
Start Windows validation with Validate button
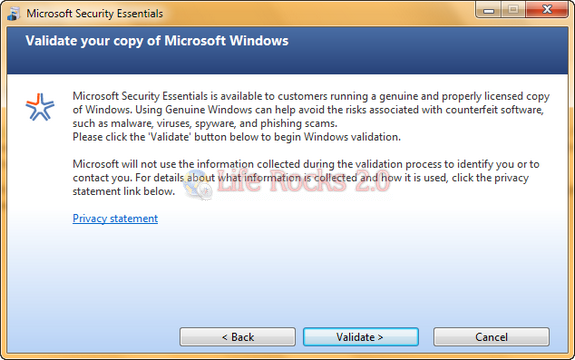tap(360, 337)
